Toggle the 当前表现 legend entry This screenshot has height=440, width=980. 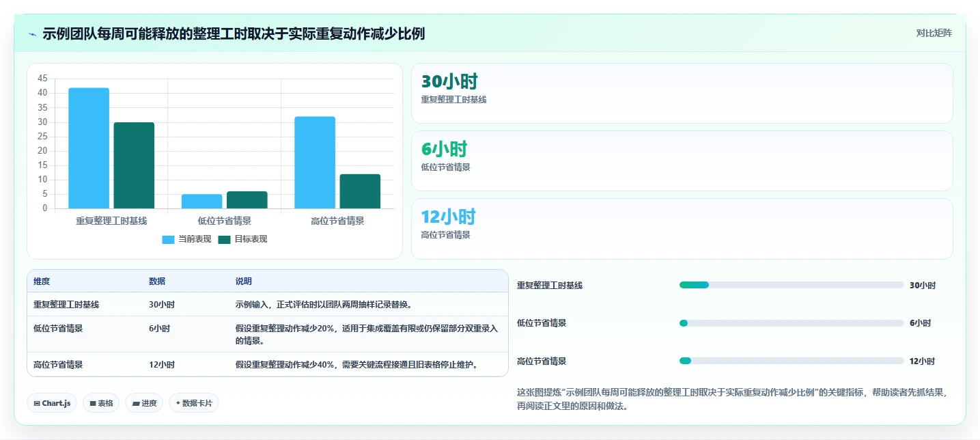click(x=186, y=239)
